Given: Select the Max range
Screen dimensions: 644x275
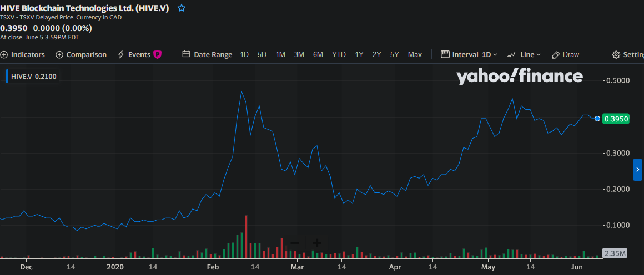Looking at the screenshot, I should click(415, 54).
